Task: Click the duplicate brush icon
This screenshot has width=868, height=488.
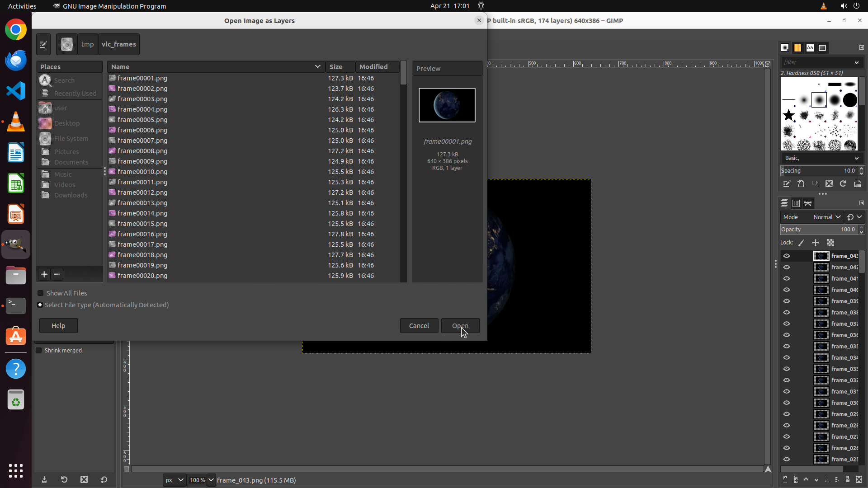Action: [815, 184]
